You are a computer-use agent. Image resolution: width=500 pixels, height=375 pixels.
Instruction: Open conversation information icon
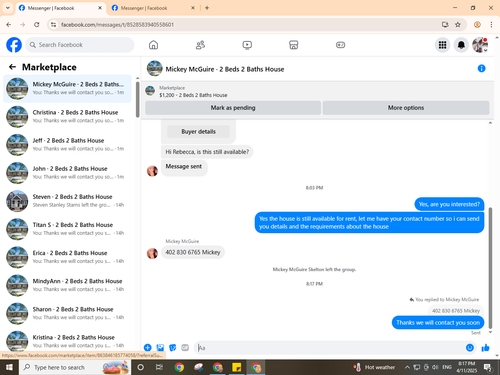point(481,68)
